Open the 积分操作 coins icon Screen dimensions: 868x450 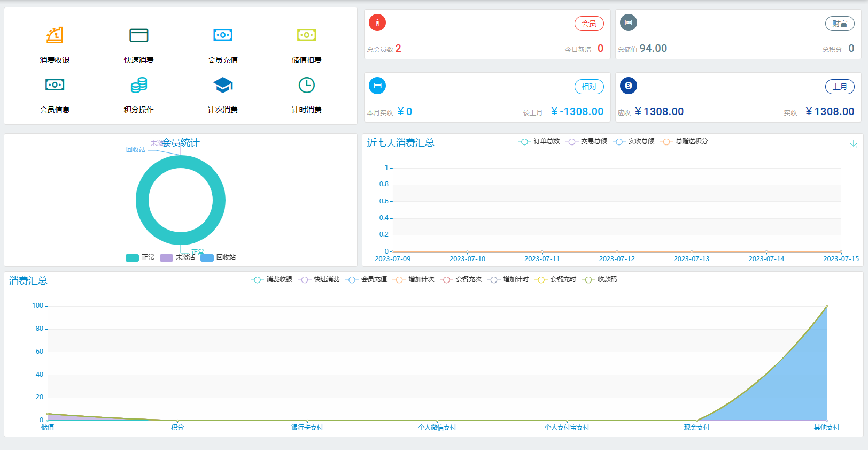(x=139, y=85)
